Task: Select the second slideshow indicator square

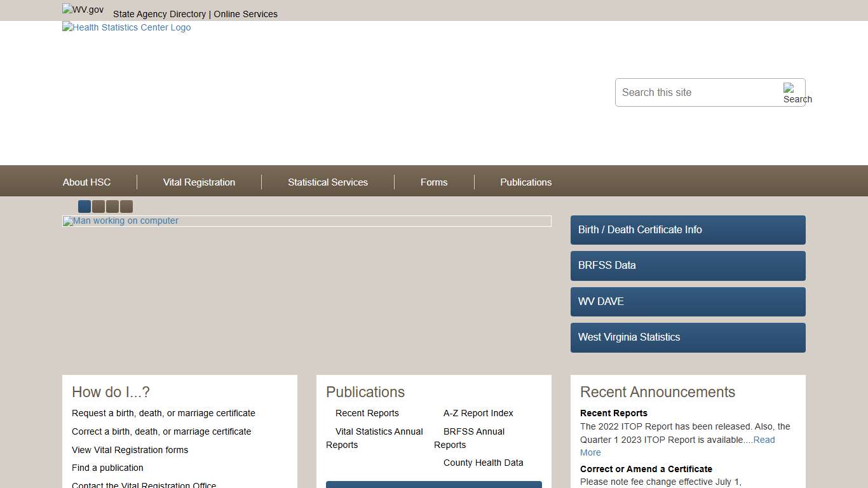Action: (98, 207)
